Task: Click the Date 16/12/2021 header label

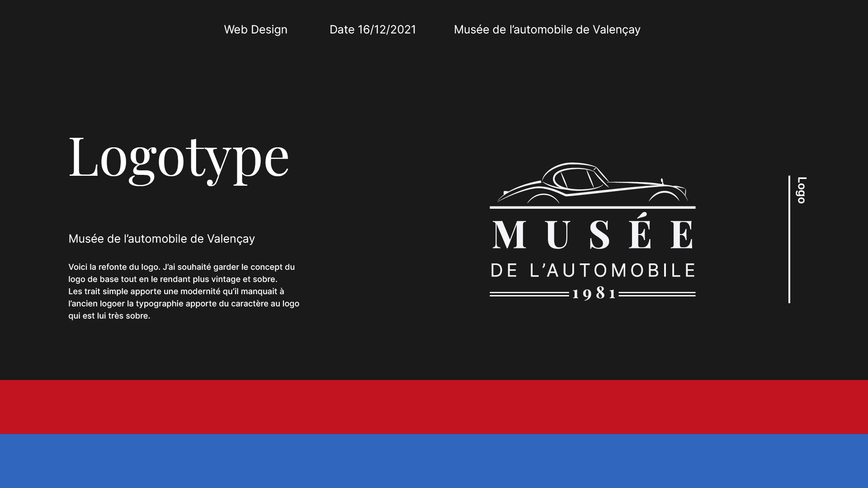Action: coord(373,30)
